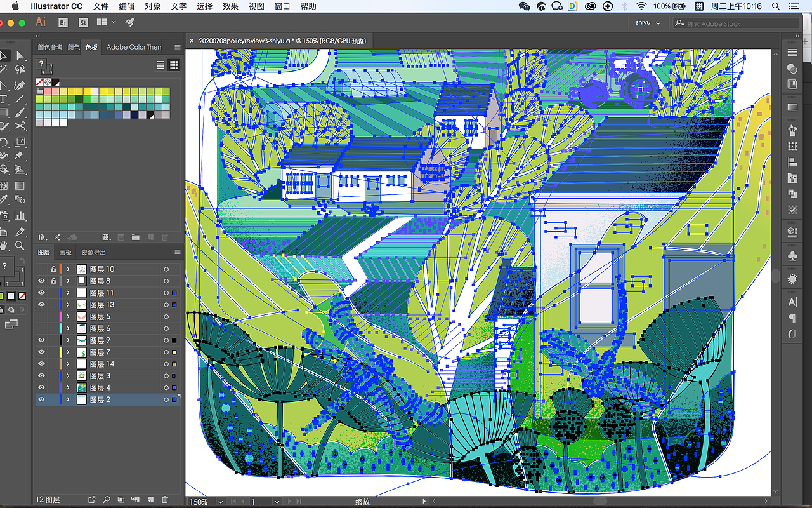Select the Curvature tool
The image size is (812, 508).
20,84
